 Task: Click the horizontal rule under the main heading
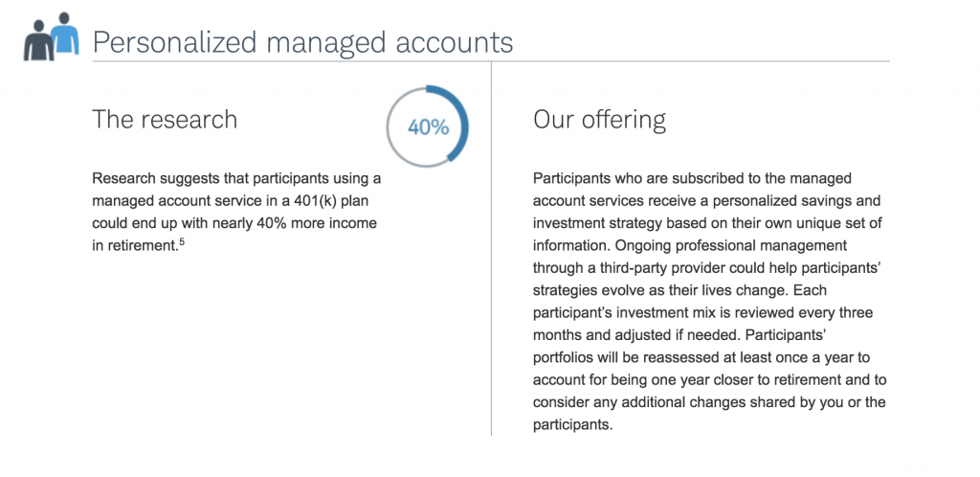(491, 61)
